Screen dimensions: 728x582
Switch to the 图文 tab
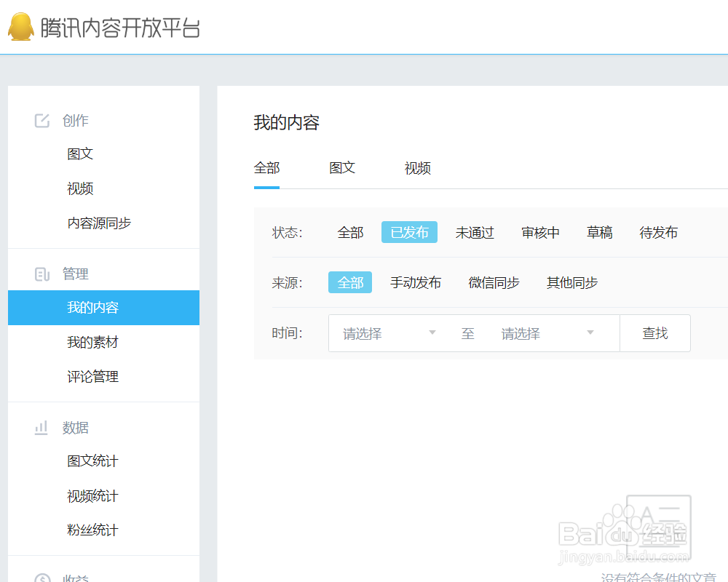341,168
